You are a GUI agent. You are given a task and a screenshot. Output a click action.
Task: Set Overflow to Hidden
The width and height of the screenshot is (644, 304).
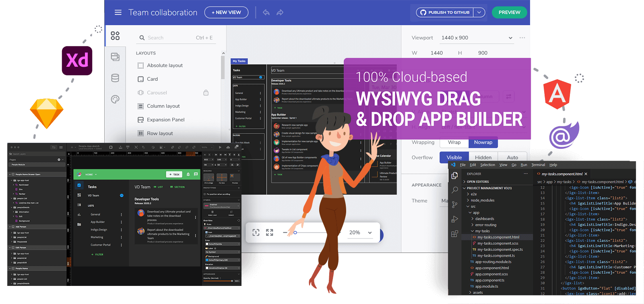tap(483, 157)
